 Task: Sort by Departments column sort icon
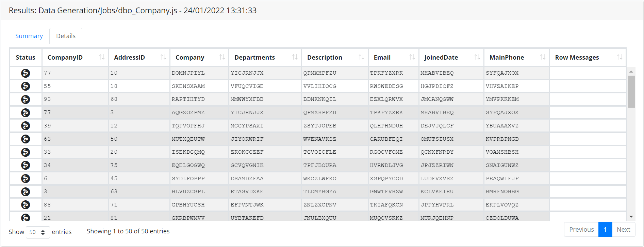point(295,57)
